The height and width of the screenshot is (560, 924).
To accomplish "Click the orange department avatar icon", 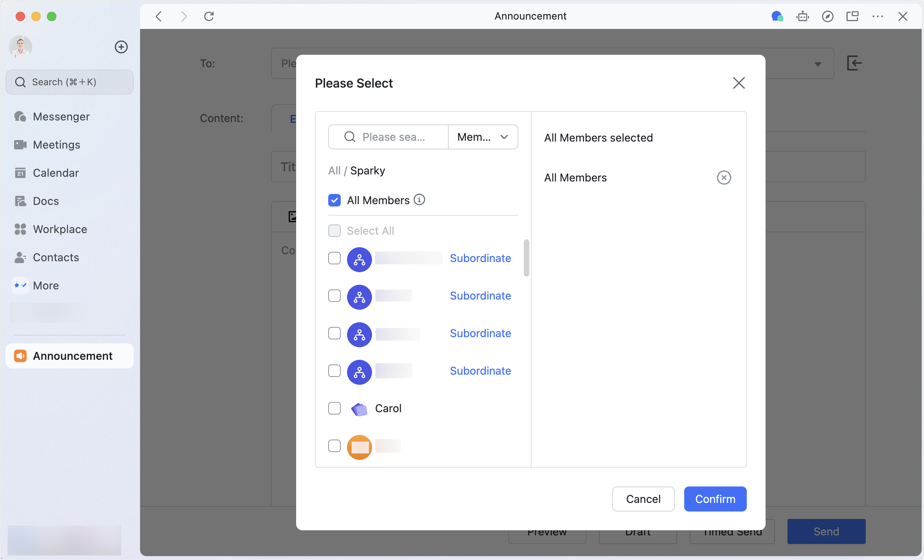I will tap(359, 447).
